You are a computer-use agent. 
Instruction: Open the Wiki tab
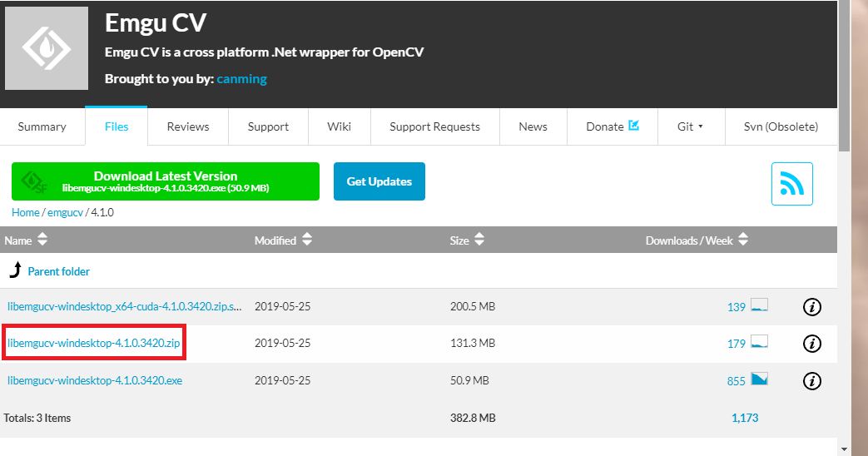point(340,126)
